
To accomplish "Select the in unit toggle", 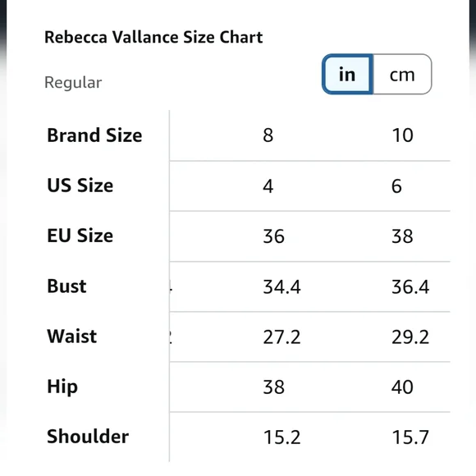I will tap(347, 75).
